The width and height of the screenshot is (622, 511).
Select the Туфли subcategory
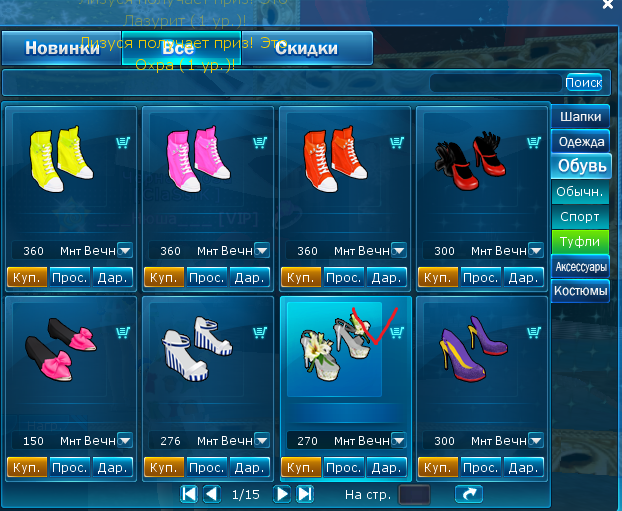click(x=580, y=242)
